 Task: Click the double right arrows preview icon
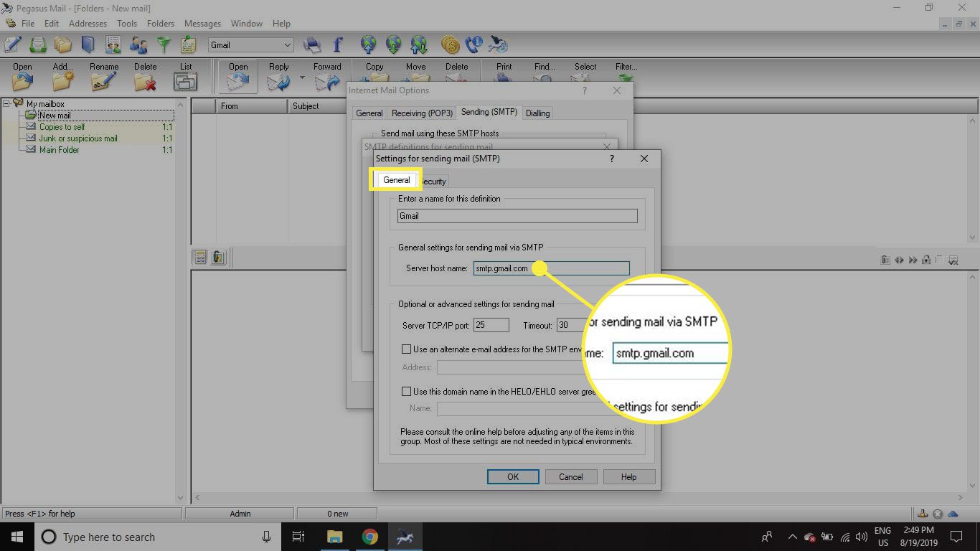913,260
